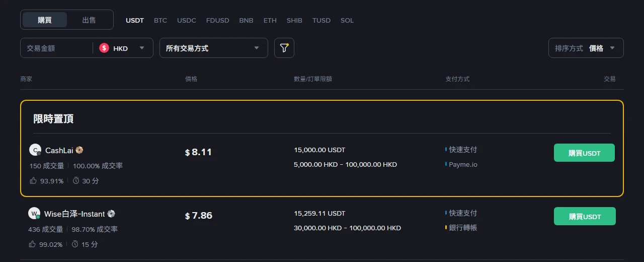The height and width of the screenshot is (262, 644).
Task: Select the ETH coin tab
Action: 270,21
